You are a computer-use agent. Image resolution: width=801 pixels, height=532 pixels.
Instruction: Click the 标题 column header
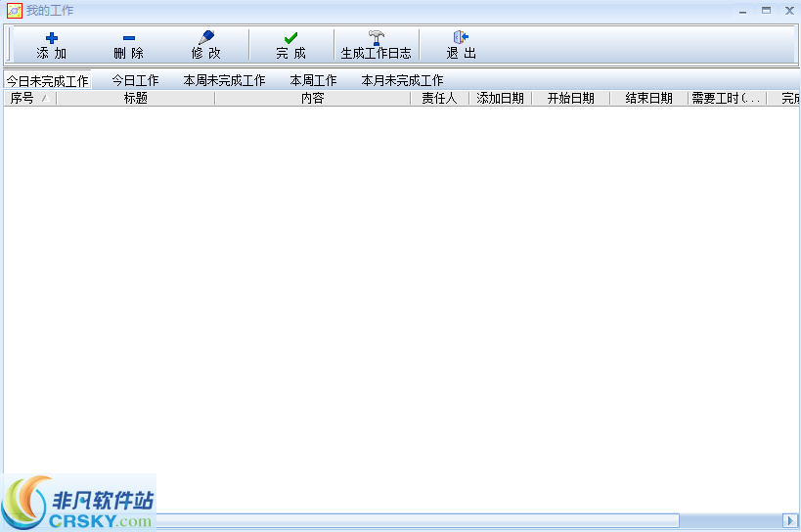coord(135,98)
